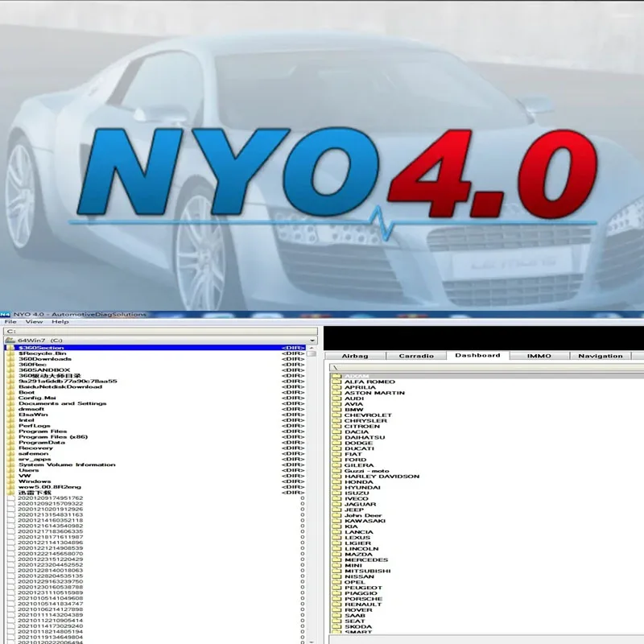Image resolution: width=644 pixels, height=644 pixels.
Task: Select file '20201222145658070'
Action: 155,554
